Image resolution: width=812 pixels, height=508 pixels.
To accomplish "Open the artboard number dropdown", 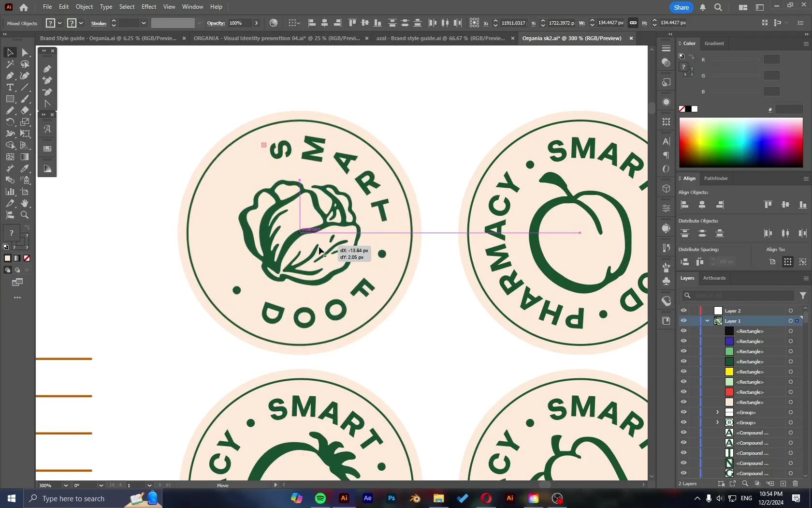I will click(149, 485).
